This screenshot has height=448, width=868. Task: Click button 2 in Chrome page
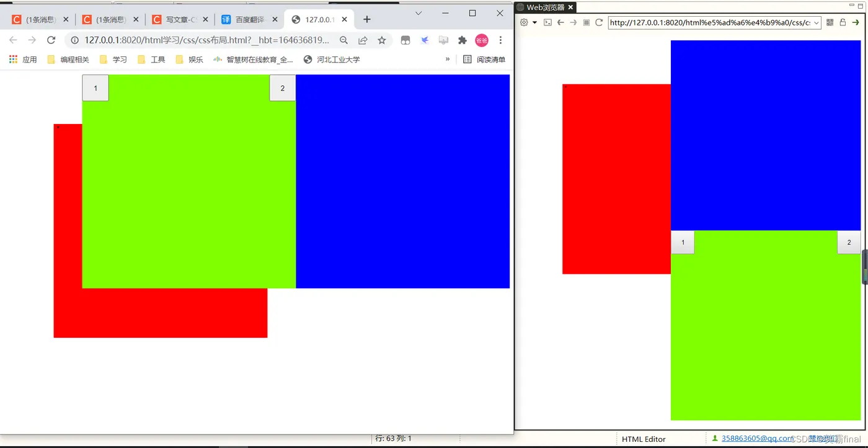(283, 88)
